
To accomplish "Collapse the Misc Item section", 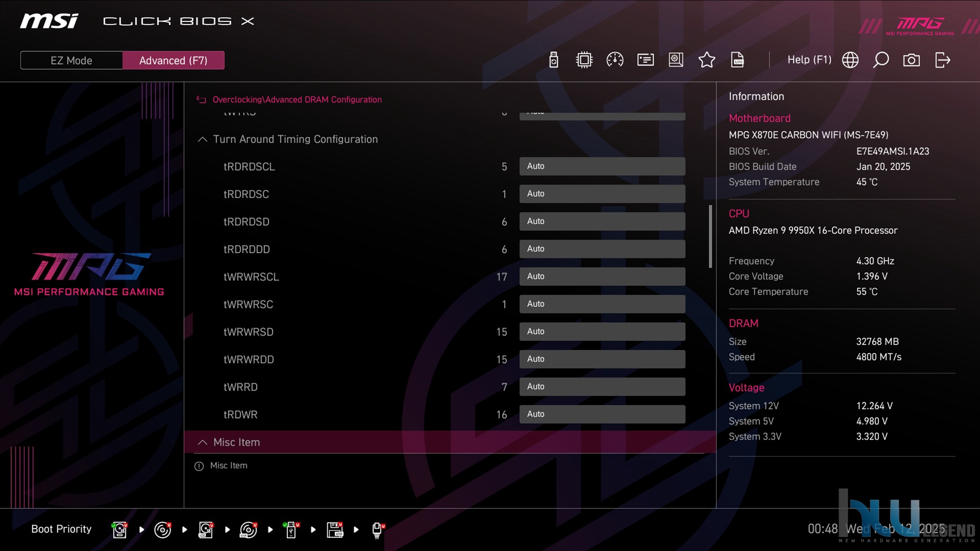I will click(x=203, y=442).
